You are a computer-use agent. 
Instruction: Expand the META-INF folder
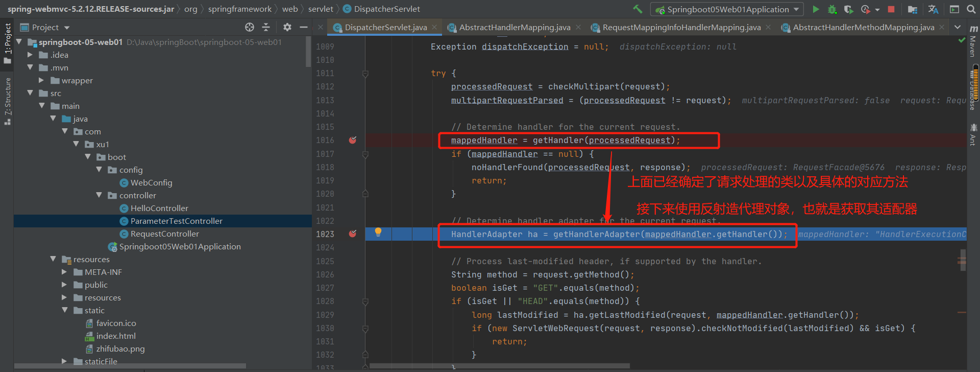point(64,272)
